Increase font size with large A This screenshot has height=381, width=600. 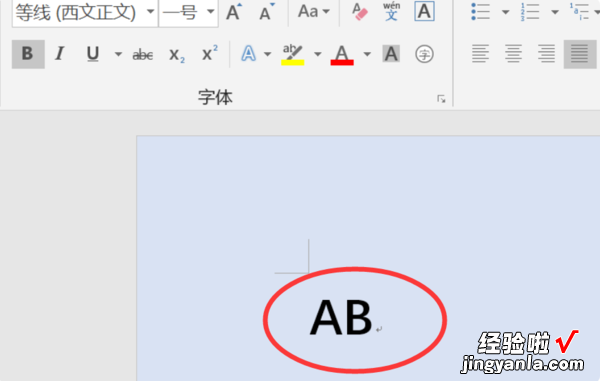[234, 12]
